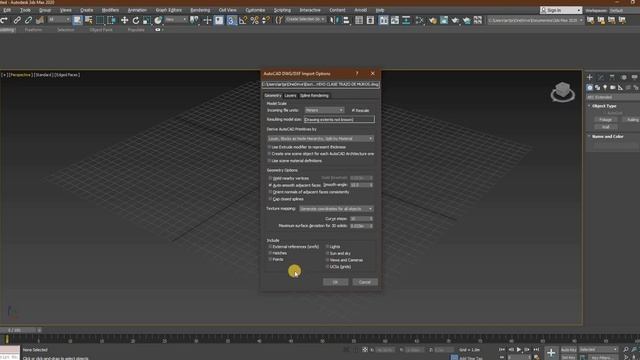Open the Render Setup teapot icon
Screen dimensions: 640x360
433,20
